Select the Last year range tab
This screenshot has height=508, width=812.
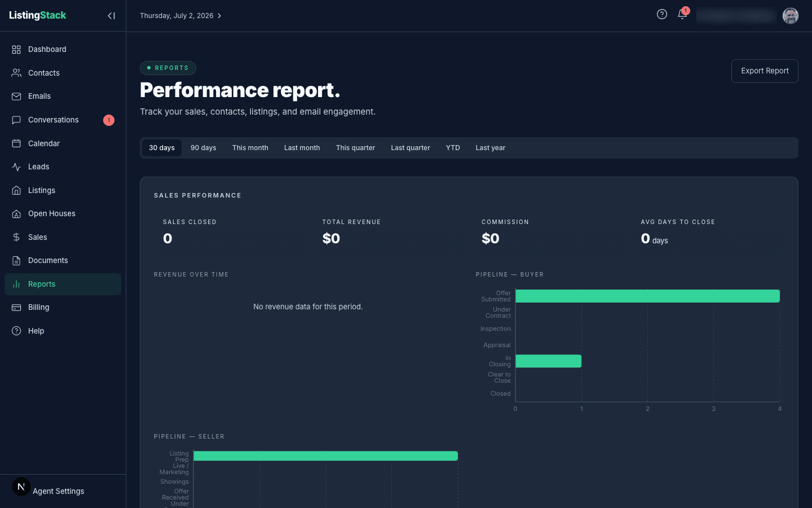tap(491, 148)
